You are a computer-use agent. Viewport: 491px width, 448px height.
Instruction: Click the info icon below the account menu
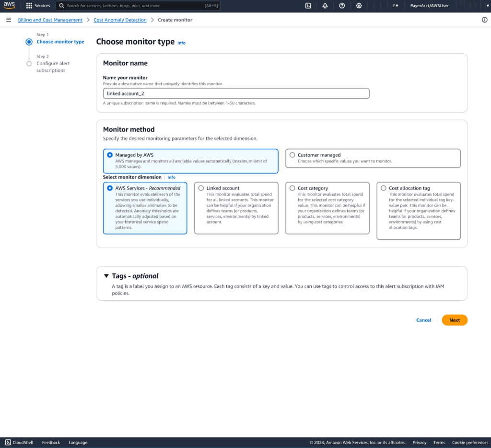pos(484,20)
